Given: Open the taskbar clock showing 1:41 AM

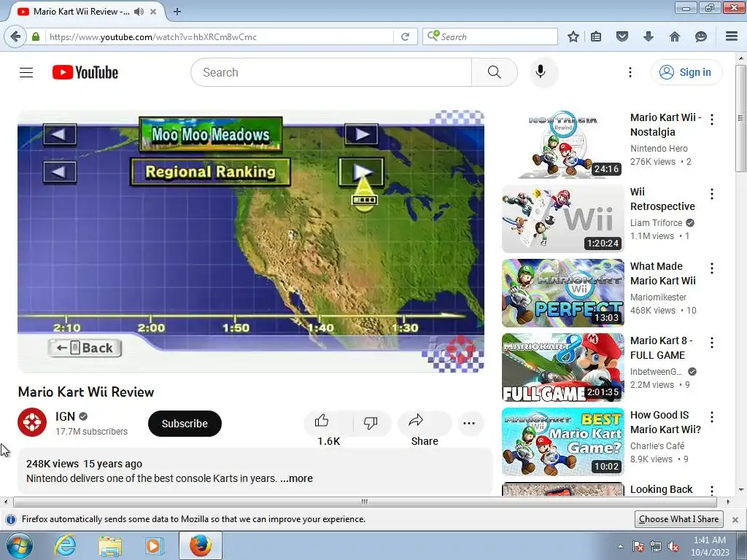Looking at the screenshot, I should (x=710, y=546).
